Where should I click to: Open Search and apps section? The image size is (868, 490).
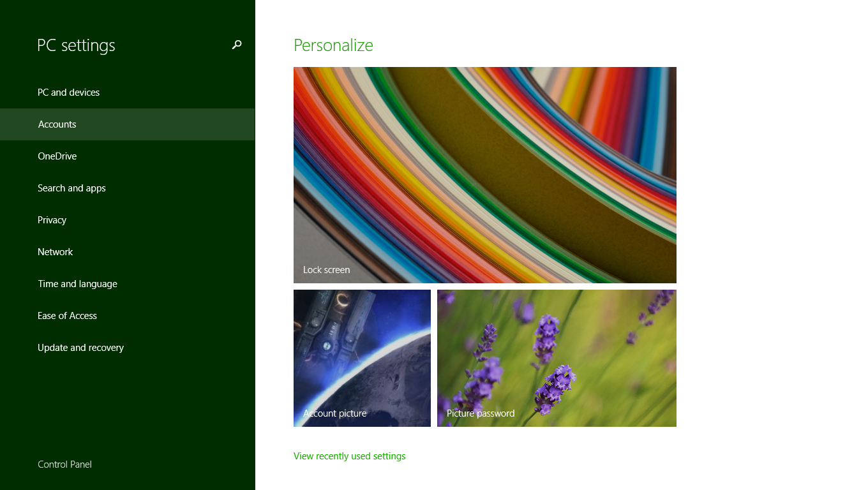point(128,188)
